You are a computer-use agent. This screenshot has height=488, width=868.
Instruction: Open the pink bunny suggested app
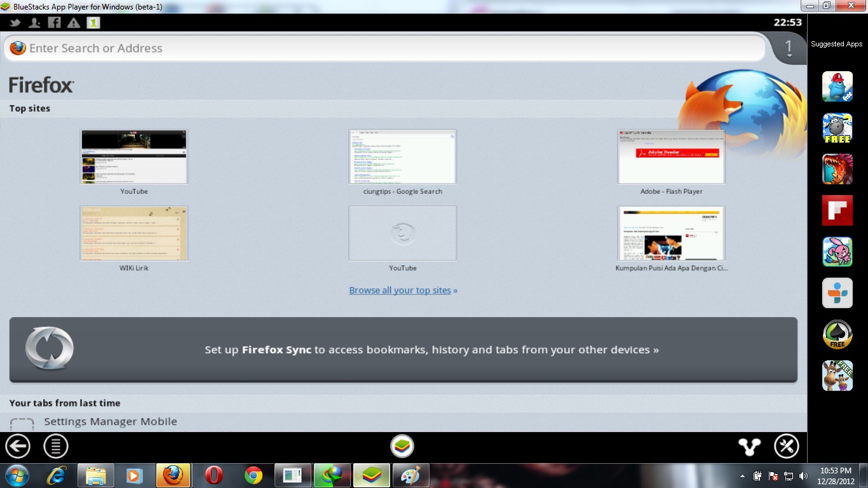837,252
